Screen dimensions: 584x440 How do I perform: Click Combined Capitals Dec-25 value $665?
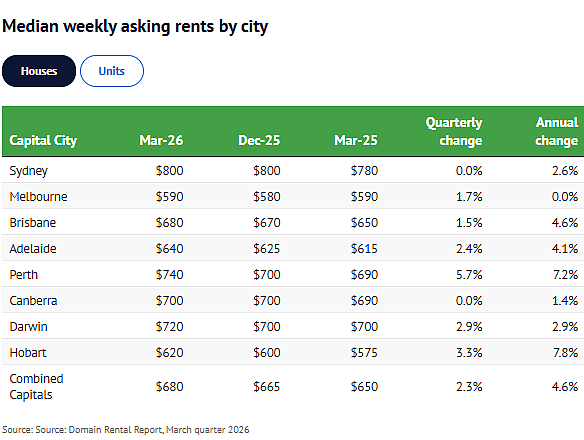pos(267,387)
